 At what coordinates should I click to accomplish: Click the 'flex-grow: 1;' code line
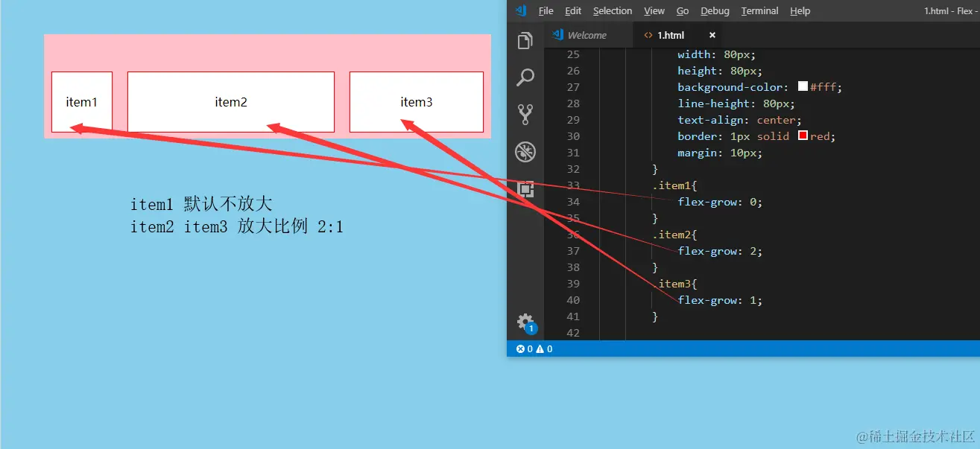720,300
